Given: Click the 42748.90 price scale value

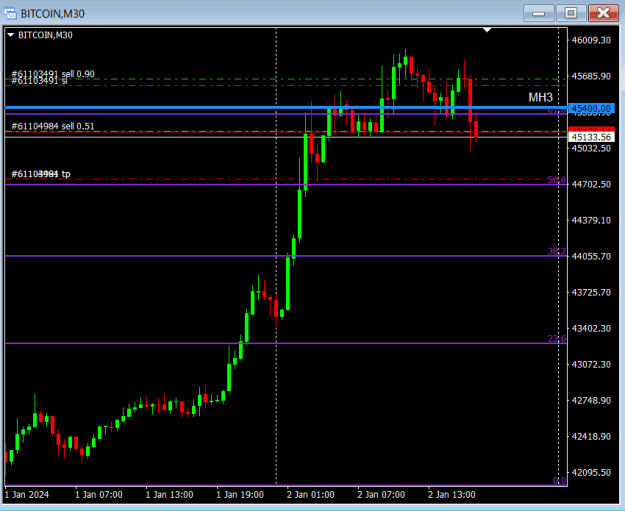Looking at the screenshot, I should (591, 401).
